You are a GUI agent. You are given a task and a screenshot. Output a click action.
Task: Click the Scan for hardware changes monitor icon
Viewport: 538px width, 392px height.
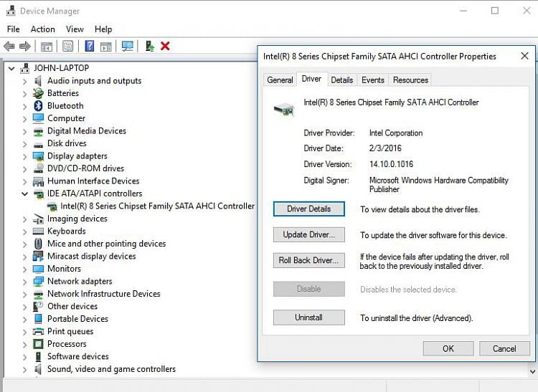tap(127, 46)
